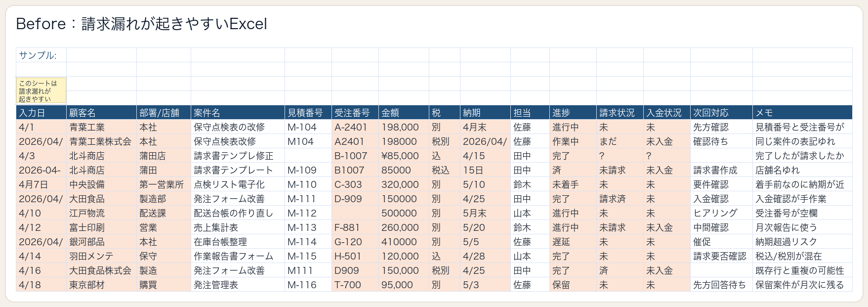Screen dimensions: 868x307
Task: Select the 案件名 column header
Action: (x=238, y=113)
